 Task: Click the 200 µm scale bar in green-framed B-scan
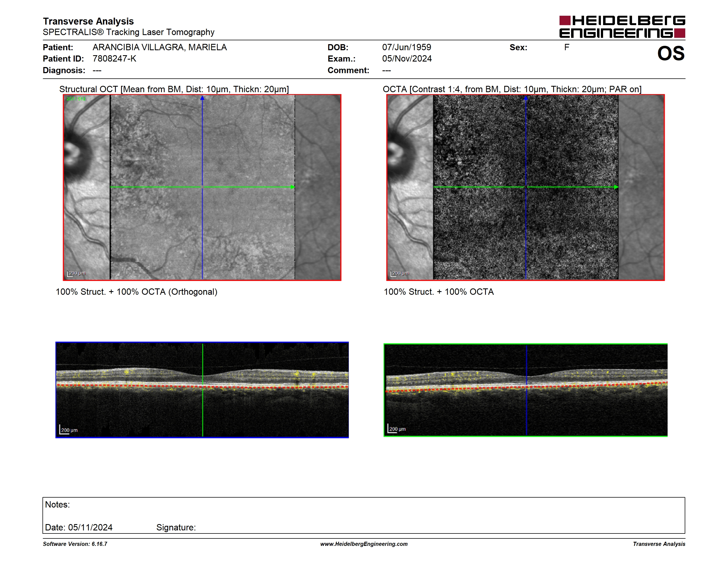[397, 429]
